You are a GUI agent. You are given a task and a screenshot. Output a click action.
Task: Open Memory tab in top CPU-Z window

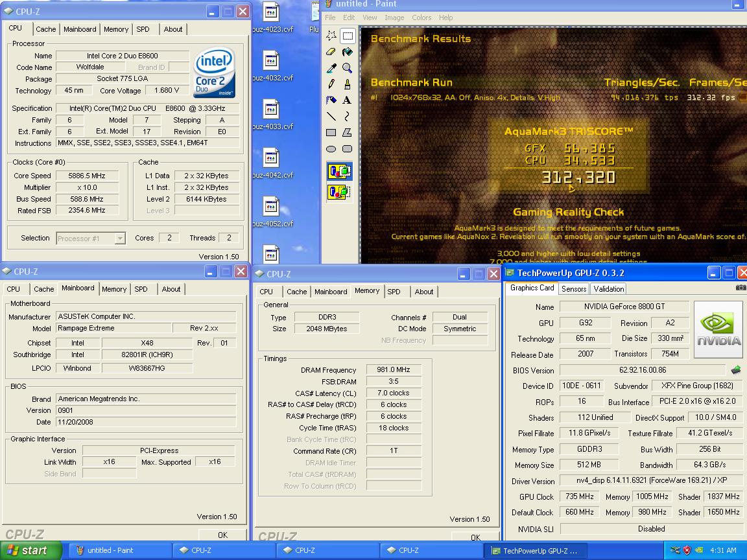pyautogui.click(x=116, y=29)
